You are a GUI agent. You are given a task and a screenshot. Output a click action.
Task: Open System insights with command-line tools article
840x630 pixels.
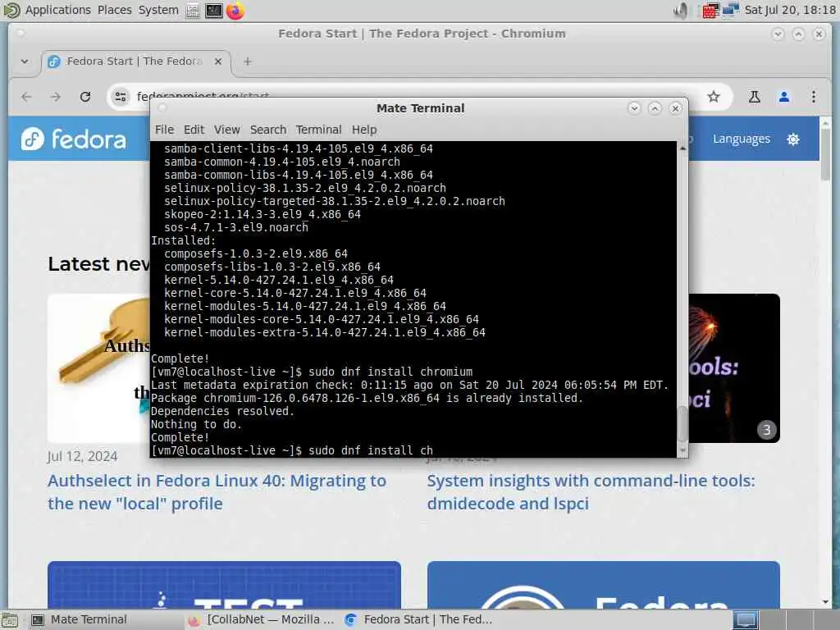pyautogui.click(x=591, y=492)
